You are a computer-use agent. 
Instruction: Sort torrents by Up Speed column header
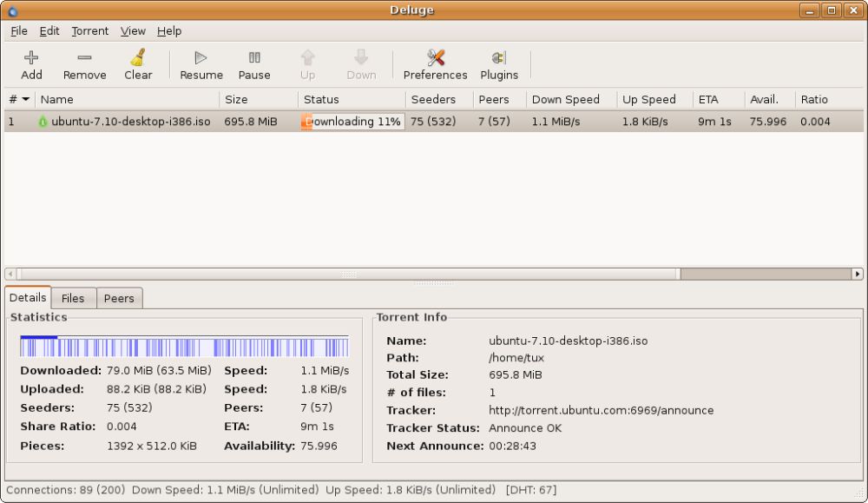[x=654, y=99]
